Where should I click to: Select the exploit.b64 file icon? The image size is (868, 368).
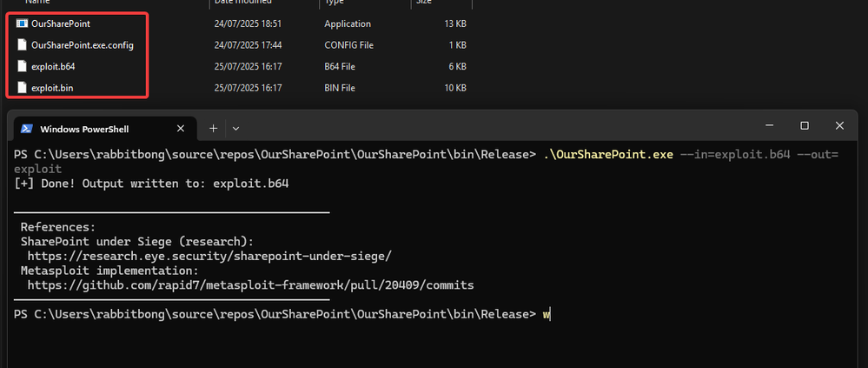point(22,66)
